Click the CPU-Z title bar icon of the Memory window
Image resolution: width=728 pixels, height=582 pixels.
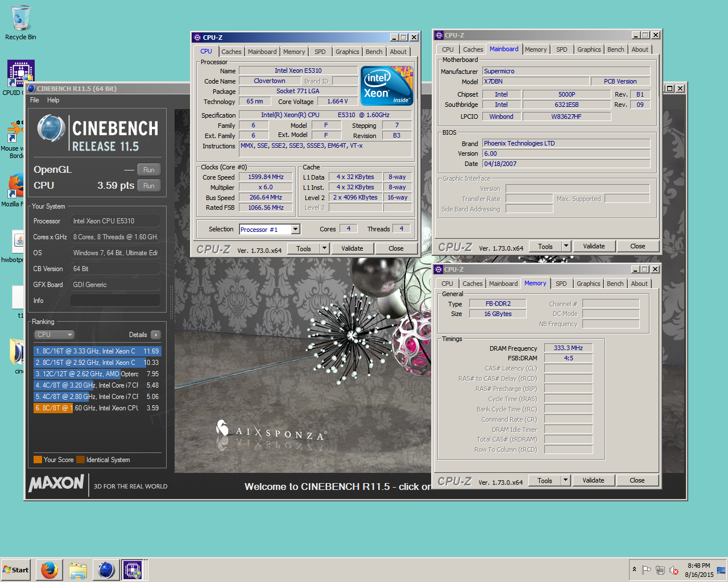click(x=439, y=269)
